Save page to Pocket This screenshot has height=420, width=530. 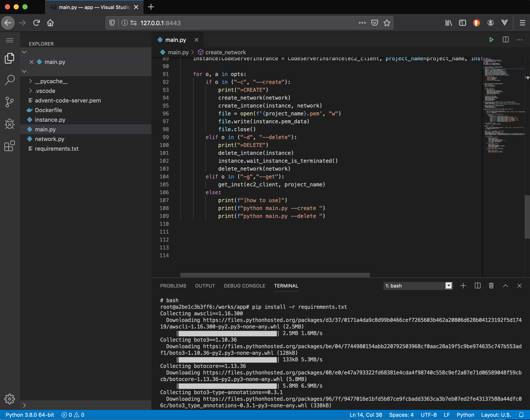click(374, 23)
